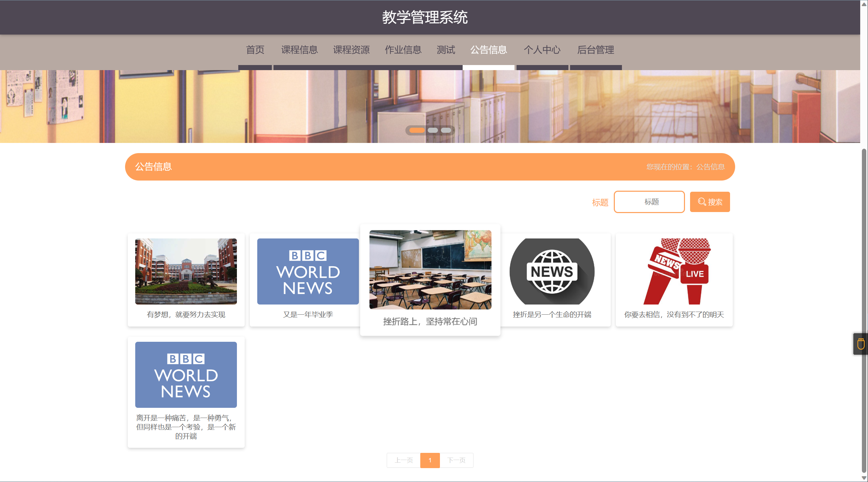Click the floating side widget icon
The width and height of the screenshot is (868, 482).
tap(861, 344)
